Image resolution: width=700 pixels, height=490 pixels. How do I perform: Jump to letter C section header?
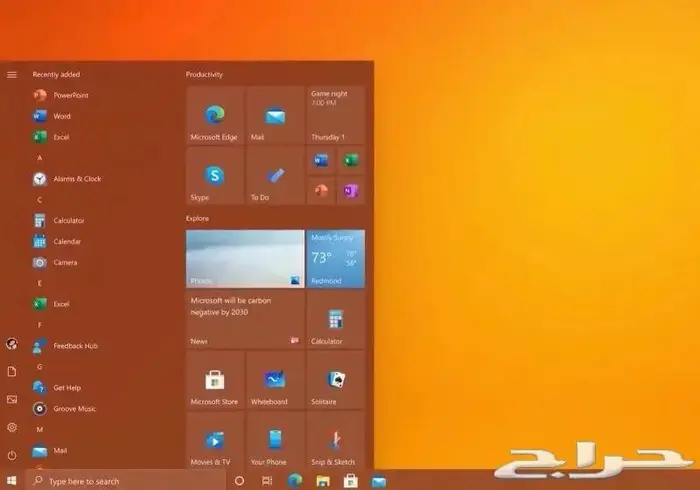[x=40, y=199]
